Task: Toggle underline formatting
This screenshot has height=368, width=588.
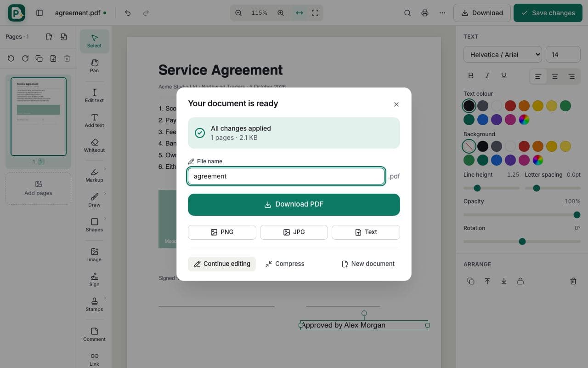Action: point(504,75)
